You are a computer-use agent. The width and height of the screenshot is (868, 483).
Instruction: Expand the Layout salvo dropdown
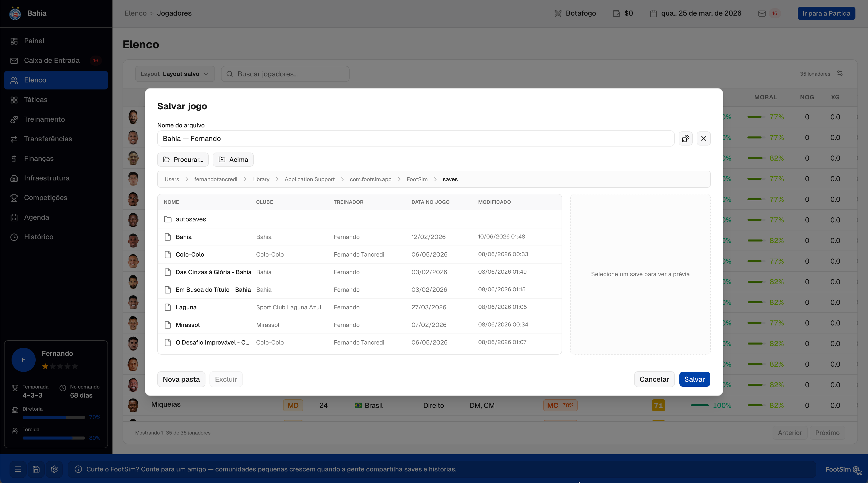(175, 74)
